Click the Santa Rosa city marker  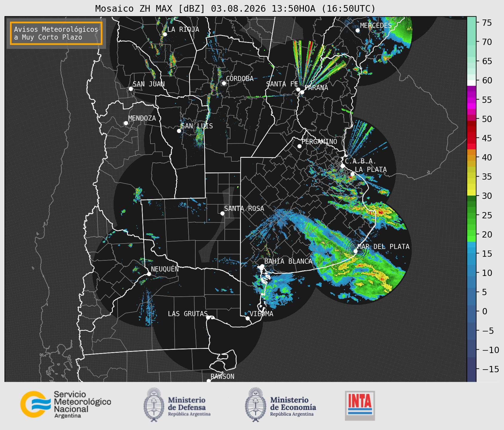click(222, 213)
